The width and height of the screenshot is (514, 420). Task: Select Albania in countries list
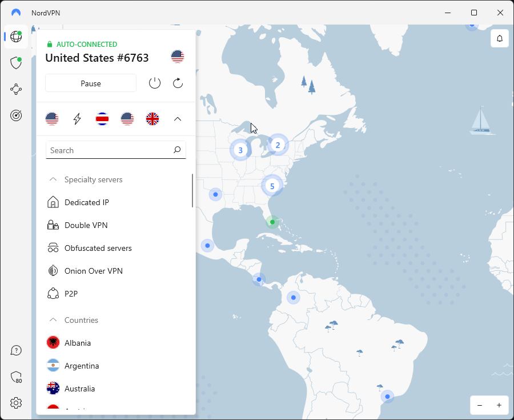[x=78, y=343]
